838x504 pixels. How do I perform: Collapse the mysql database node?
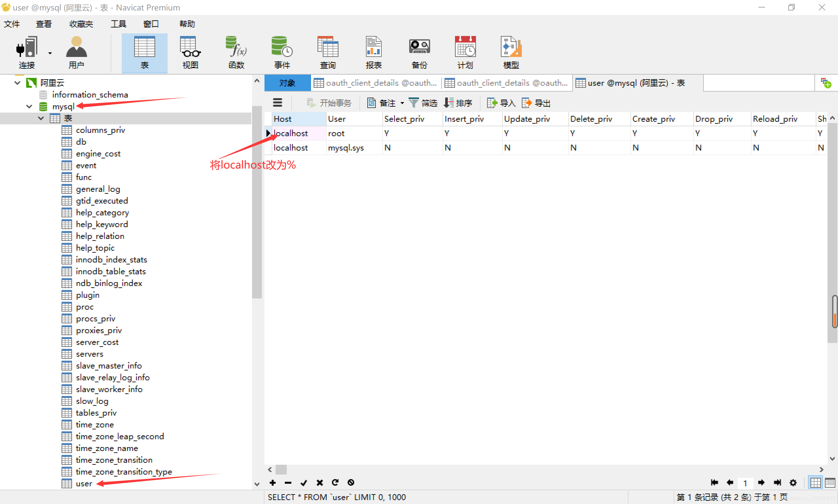pos(29,107)
